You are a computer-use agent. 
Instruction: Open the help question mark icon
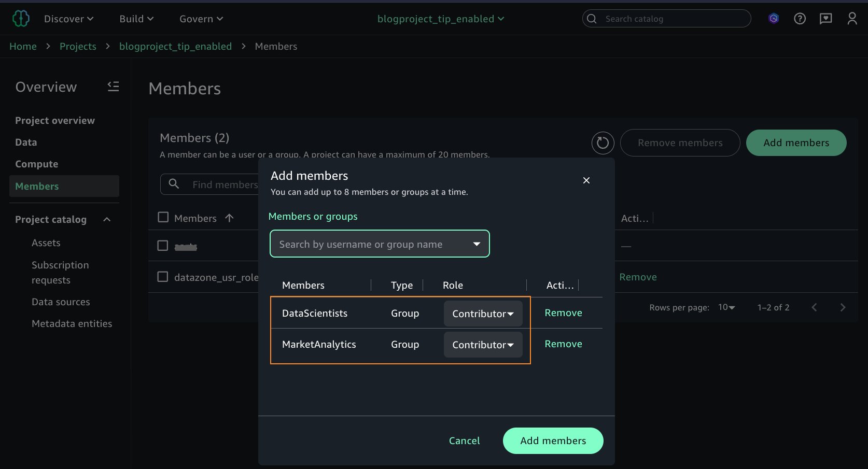[800, 19]
